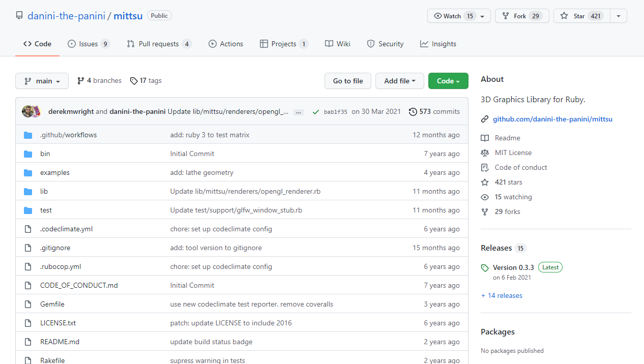644x364 pixels.
Task: Open the green Code dropdown
Action: [448, 81]
